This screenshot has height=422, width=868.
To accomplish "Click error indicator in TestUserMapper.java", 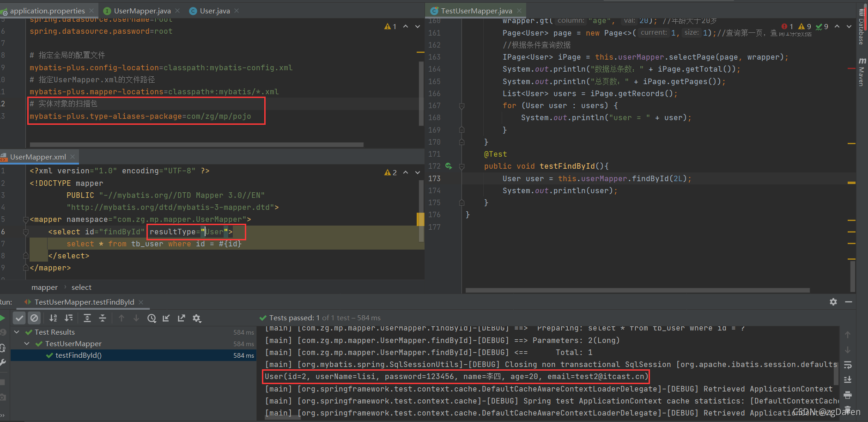I will [787, 27].
